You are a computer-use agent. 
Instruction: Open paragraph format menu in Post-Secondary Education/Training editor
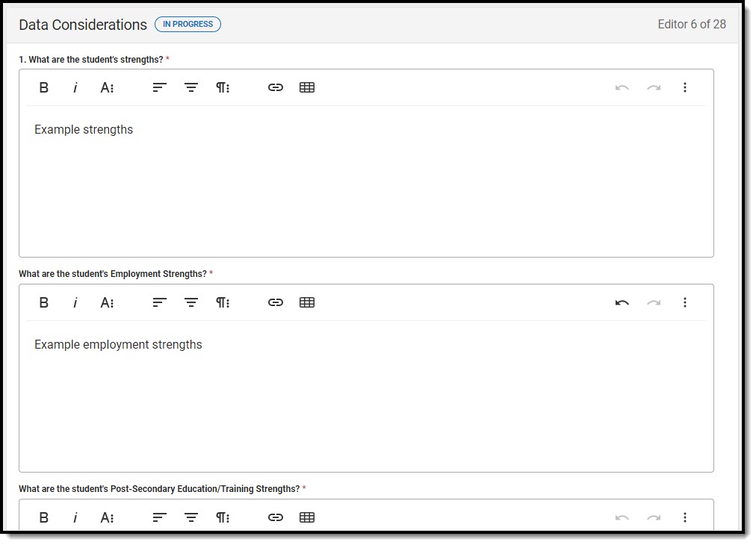[x=223, y=517]
